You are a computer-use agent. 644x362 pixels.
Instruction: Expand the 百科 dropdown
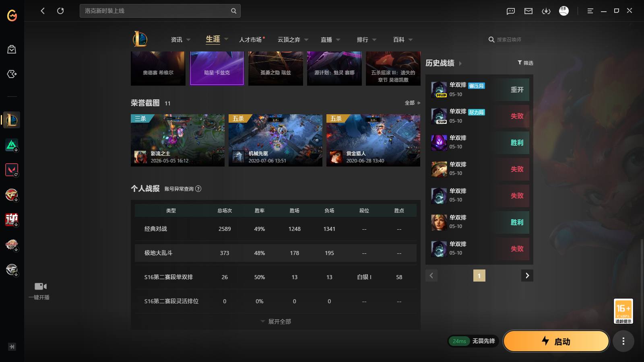click(x=411, y=40)
